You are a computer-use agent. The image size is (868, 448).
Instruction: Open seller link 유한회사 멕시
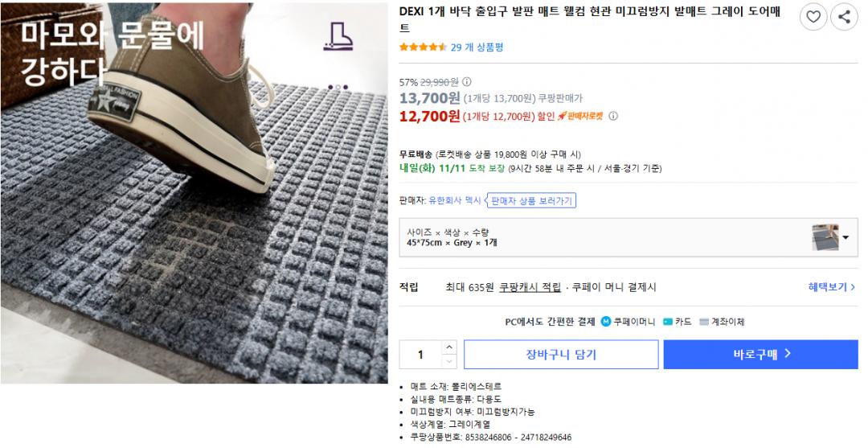pos(455,200)
